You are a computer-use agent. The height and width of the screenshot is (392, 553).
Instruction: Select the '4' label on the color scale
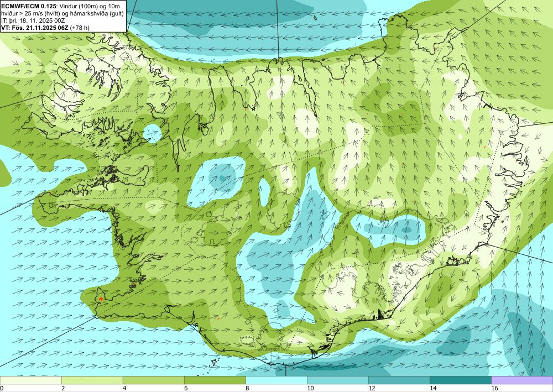pos(124,388)
